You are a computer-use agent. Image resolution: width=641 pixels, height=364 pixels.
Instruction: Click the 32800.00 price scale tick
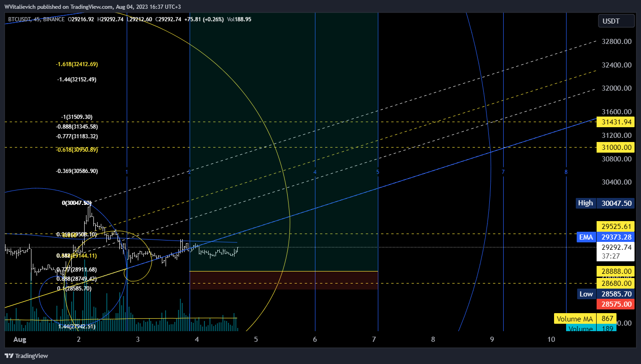pyautogui.click(x=616, y=41)
